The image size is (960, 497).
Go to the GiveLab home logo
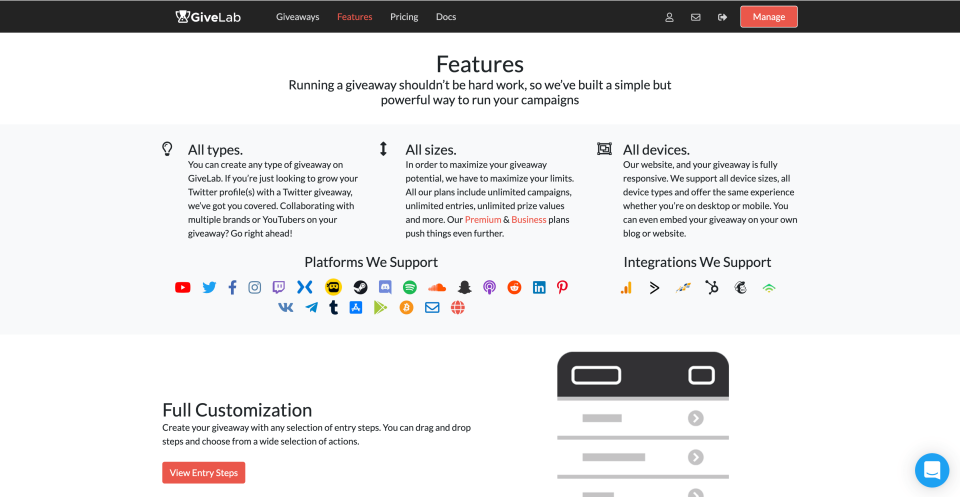pyautogui.click(x=208, y=17)
